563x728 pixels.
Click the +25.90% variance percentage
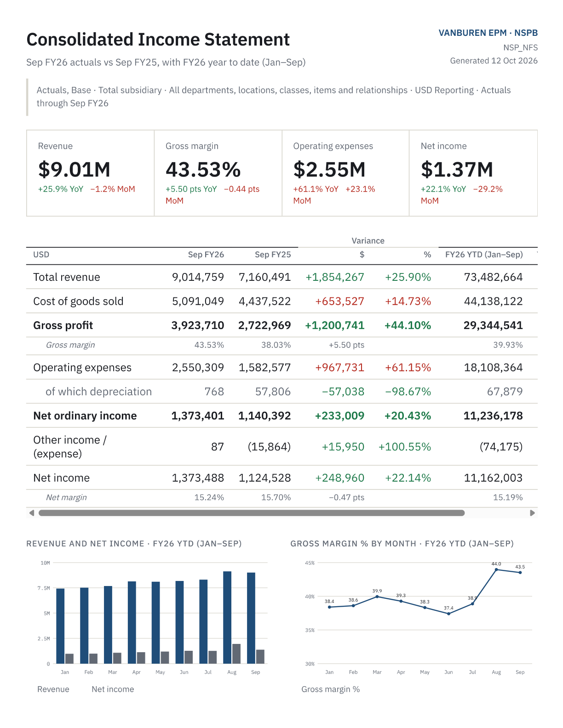click(x=408, y=277)
